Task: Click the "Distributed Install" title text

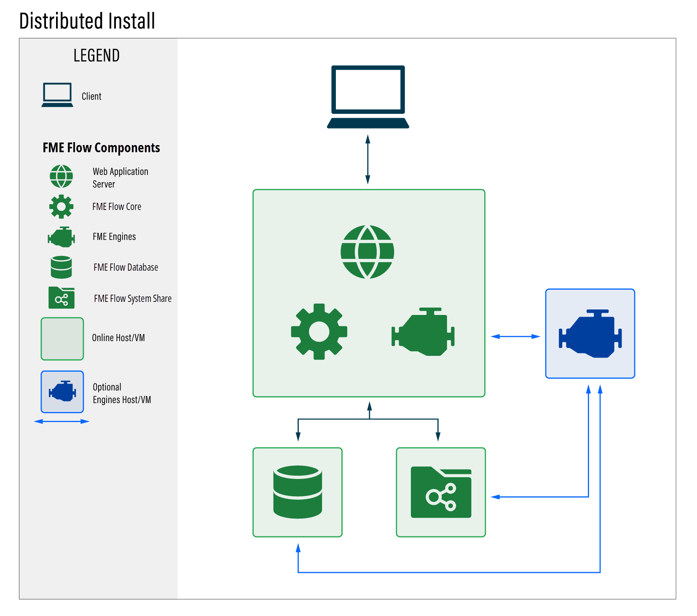Action: tap(87, 21)
